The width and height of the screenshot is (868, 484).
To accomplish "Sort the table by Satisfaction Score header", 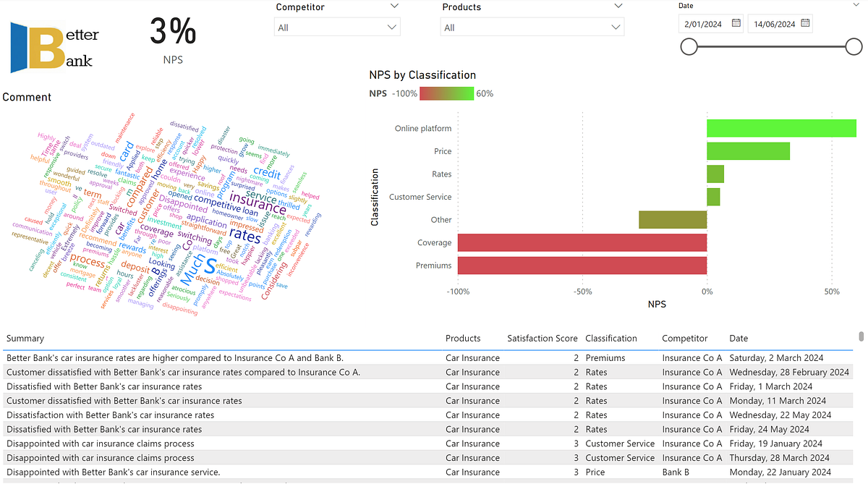I will pos(542,338).
